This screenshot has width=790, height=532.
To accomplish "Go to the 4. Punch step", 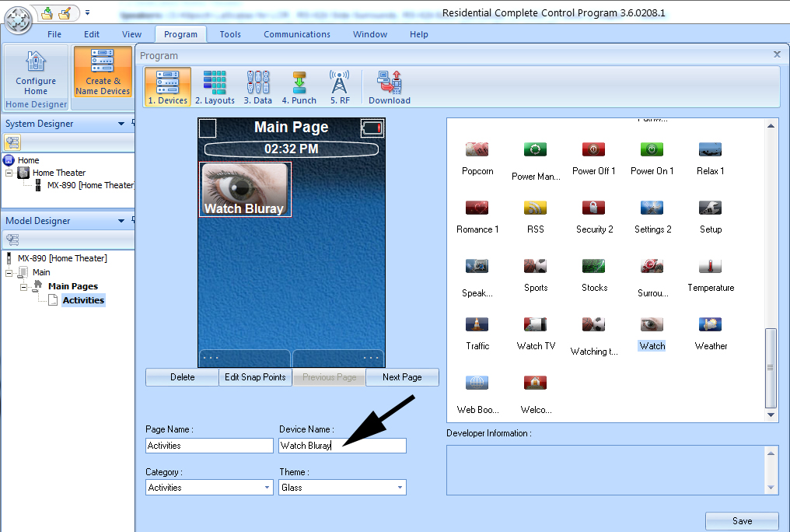I will [x=299, y=86].
